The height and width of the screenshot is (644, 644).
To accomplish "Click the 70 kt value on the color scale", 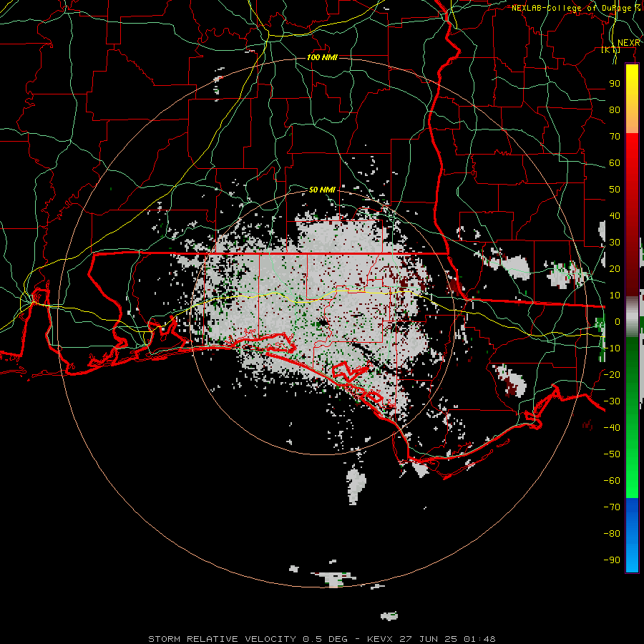I will (x=615, y=137).
